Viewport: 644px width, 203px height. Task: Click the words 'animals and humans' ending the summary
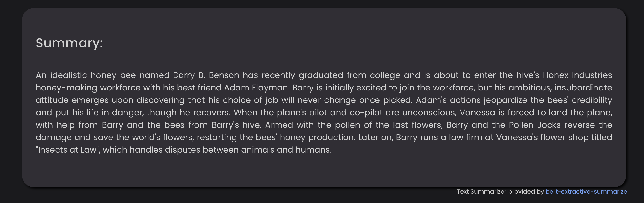pos(286,150)
